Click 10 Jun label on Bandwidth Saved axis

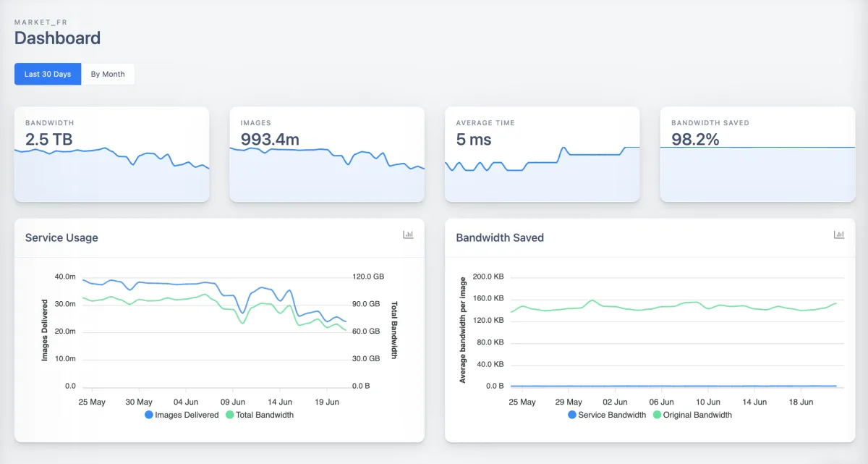707,402
